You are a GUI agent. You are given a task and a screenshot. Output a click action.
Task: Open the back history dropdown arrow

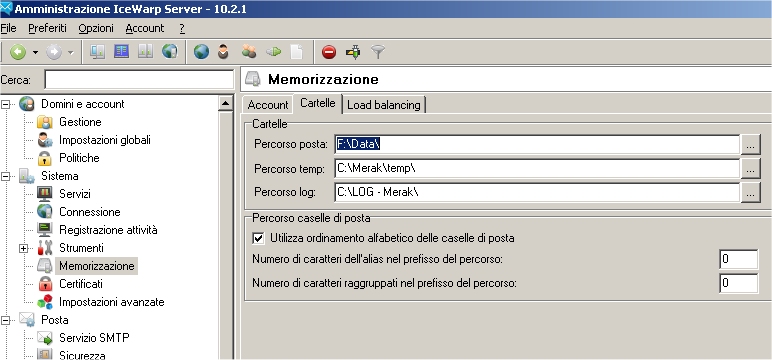[x=35, y=52]
